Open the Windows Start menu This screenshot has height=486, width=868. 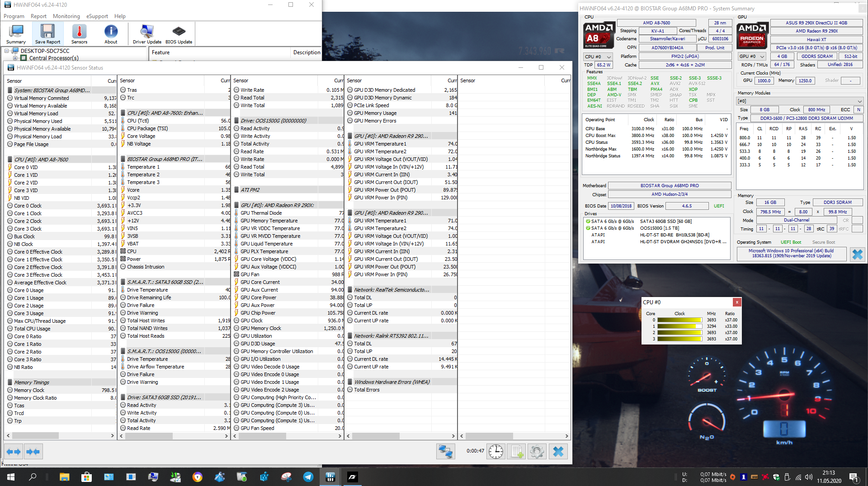[x=11, y=477]
